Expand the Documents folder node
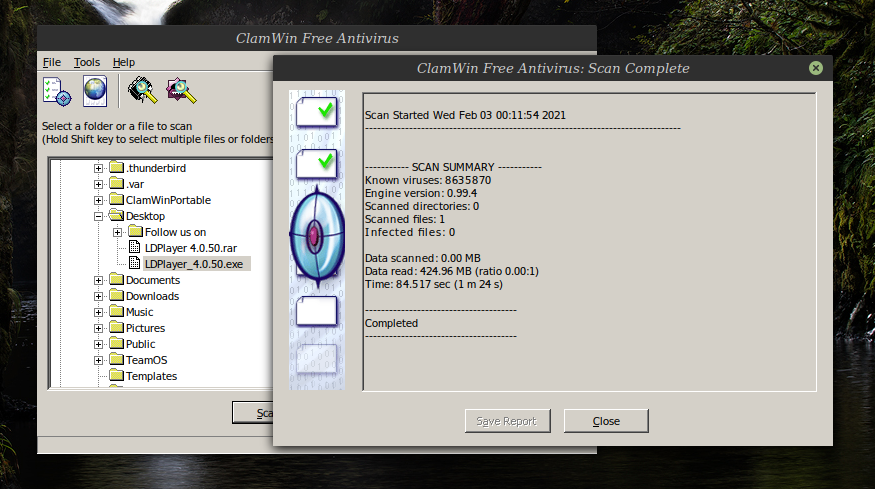Screen dimensions: 875x489 [98, 280]
